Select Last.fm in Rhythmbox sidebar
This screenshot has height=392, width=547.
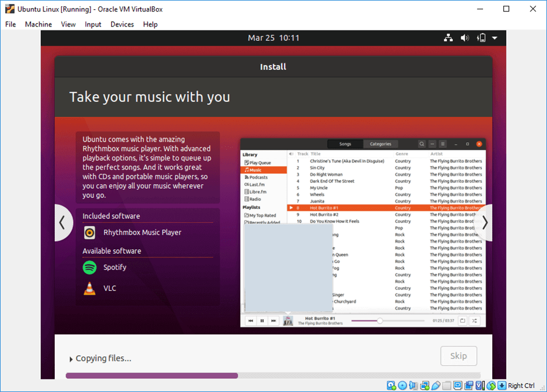pos(254,185)
